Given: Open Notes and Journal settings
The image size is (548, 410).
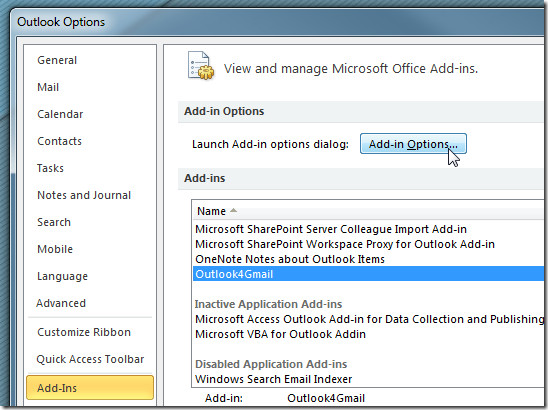Looking at the screenshot, I should (x=84, y=195).
